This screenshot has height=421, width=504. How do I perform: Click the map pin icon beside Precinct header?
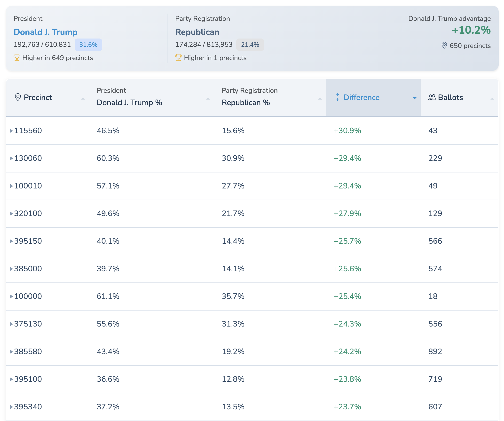click(x=18, y=97)
